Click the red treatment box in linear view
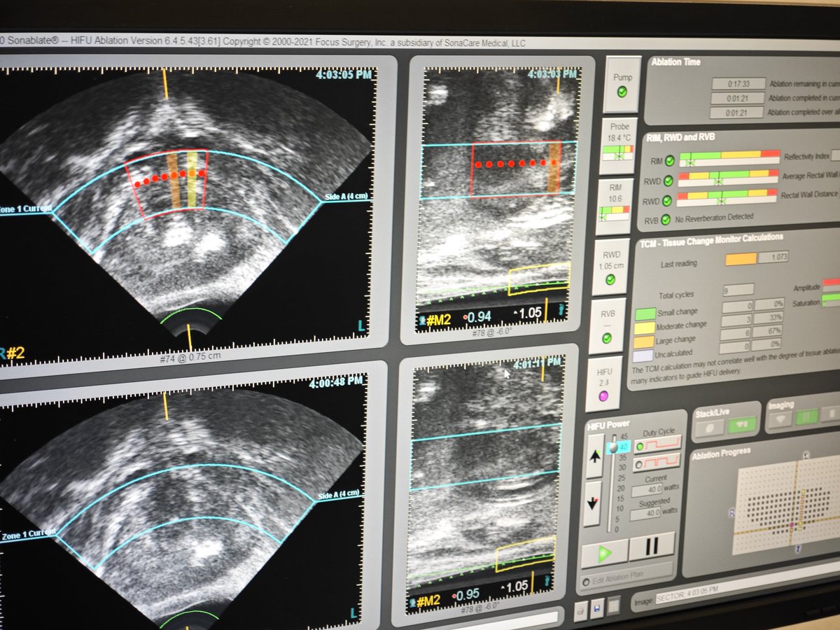The height and width of the screenshot is (630, 840). click(x=516, y=169)
